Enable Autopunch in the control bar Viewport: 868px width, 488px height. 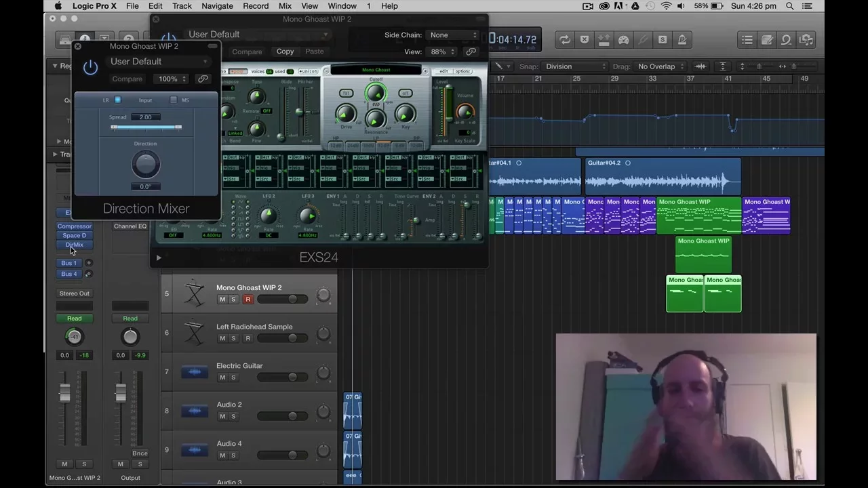(x=604, y=40)
